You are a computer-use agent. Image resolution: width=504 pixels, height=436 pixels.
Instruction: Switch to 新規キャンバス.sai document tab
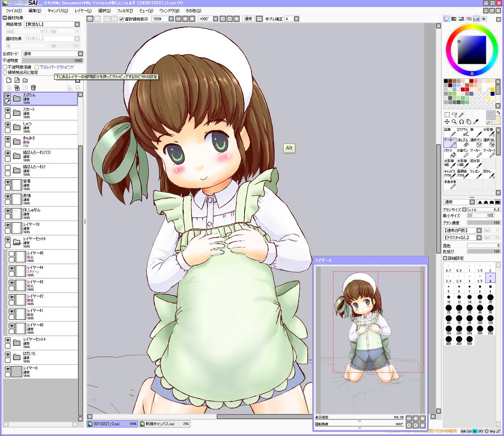coord(164,424)
